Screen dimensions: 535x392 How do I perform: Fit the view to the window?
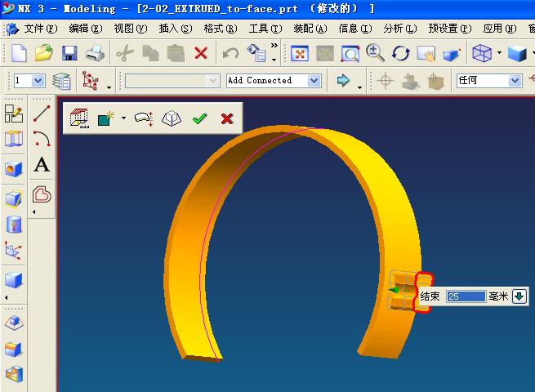point(300,53)
